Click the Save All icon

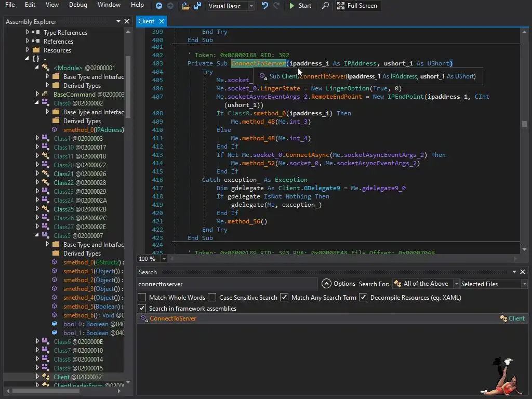coord(197,6)
